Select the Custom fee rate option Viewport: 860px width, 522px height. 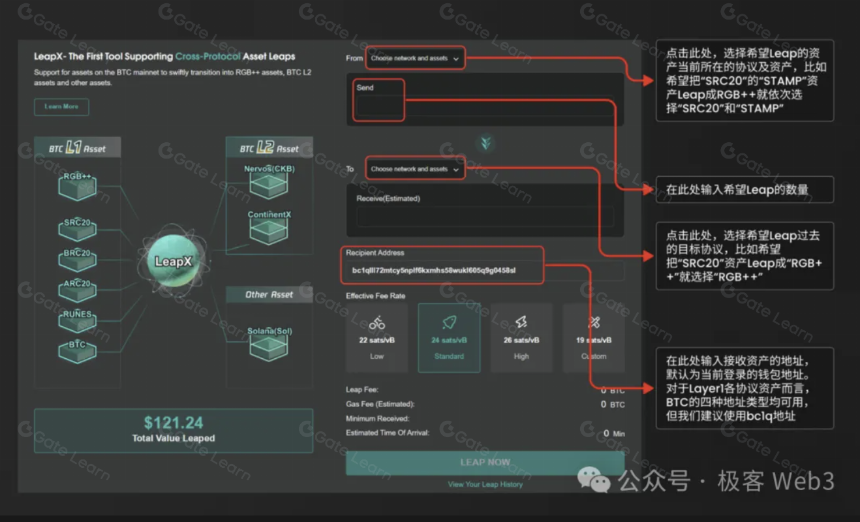click(593, 338)
